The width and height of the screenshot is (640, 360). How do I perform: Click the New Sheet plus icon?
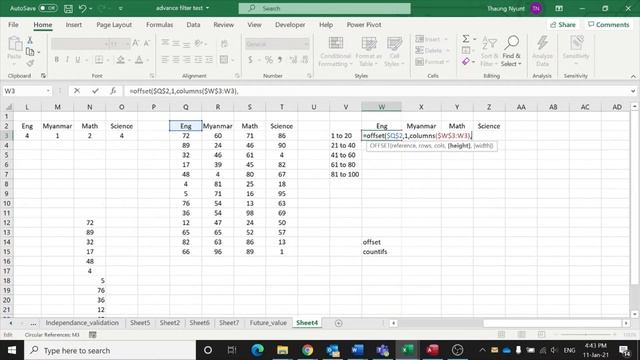(x=338, y=323)
